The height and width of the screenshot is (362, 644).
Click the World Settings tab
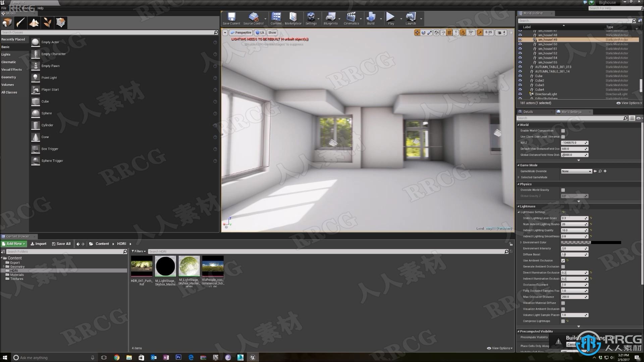click(x=571, y=111)
